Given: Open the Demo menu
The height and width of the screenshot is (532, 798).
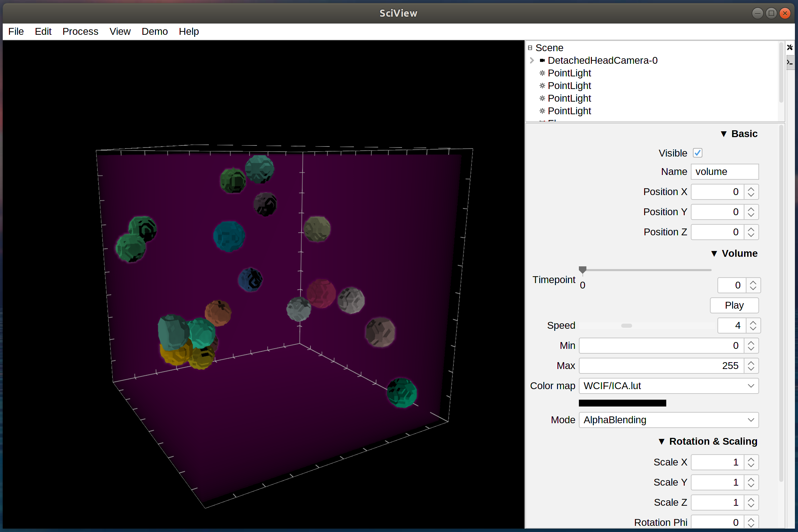Looking at the screenshot, I should (x=155, y=31).
